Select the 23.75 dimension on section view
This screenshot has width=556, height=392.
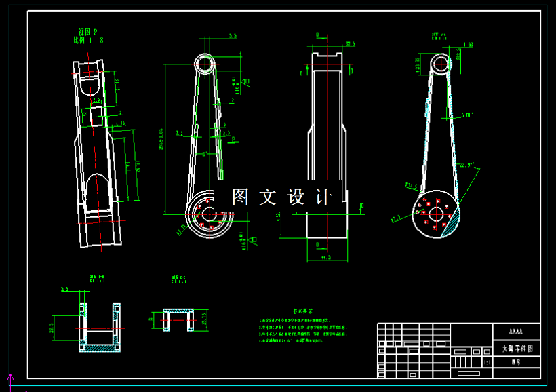(204, 319)
